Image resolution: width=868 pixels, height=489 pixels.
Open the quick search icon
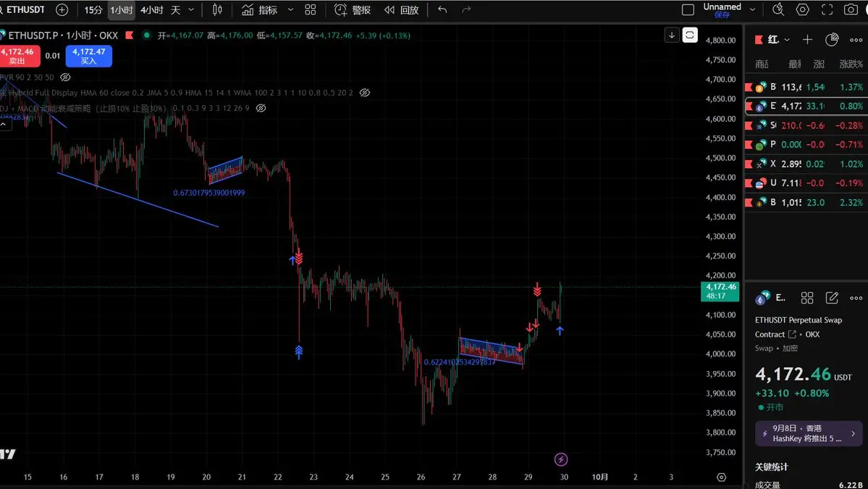point(778,10)
